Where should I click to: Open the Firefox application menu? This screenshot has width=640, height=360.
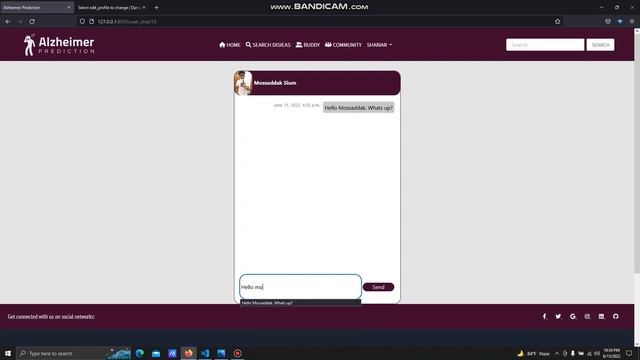click(x=632, y=21)
